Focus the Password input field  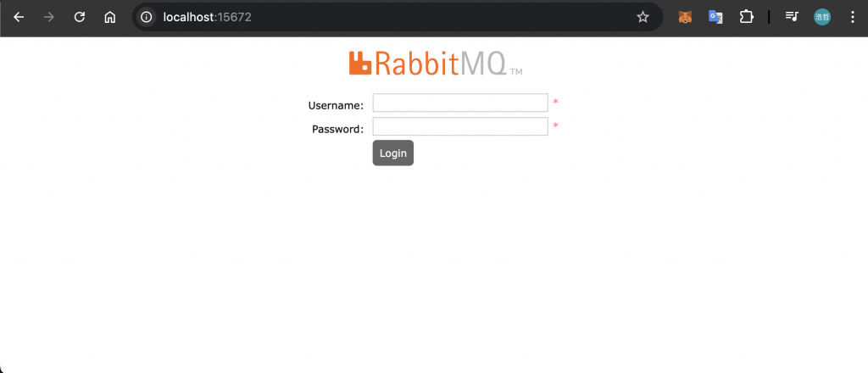tap(460, 126)
